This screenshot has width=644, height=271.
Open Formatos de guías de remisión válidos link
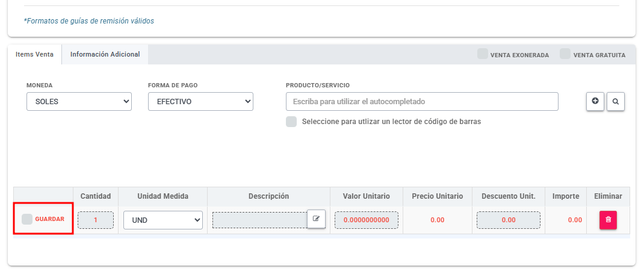[89, 20]
